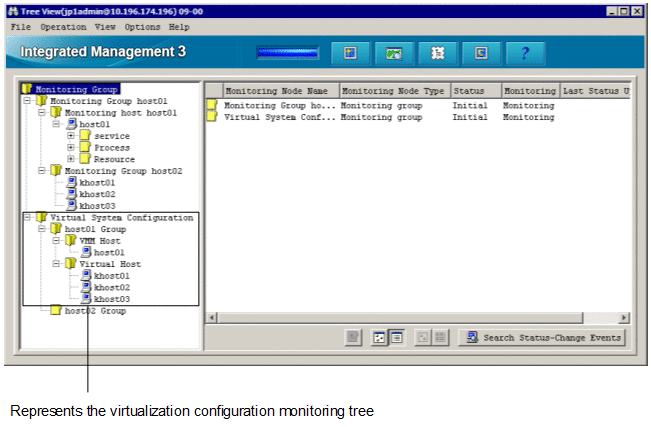Open the Operation menu
The width and height of the screenshot is (651, 427).
[63, 27]
